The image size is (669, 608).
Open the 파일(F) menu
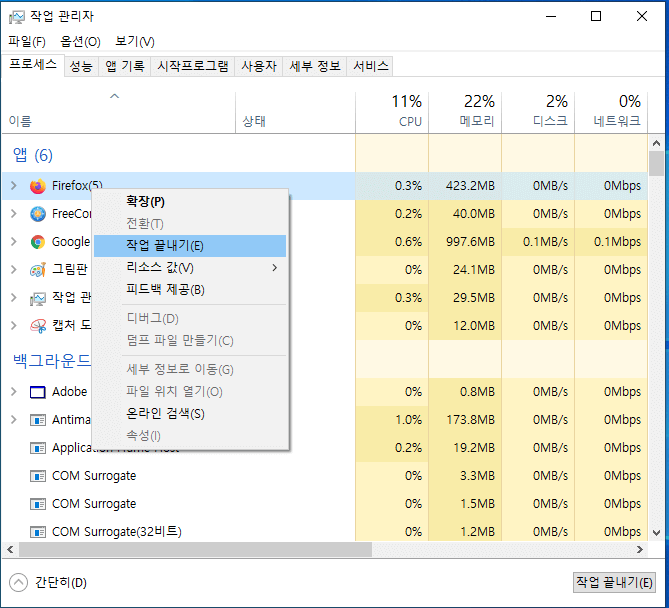(27, 41)
